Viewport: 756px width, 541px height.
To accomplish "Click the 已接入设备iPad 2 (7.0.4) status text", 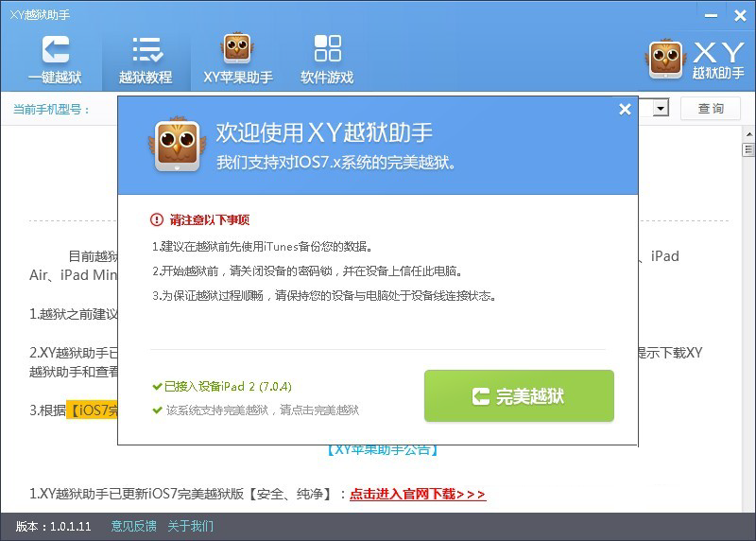I will pos(228,387).
